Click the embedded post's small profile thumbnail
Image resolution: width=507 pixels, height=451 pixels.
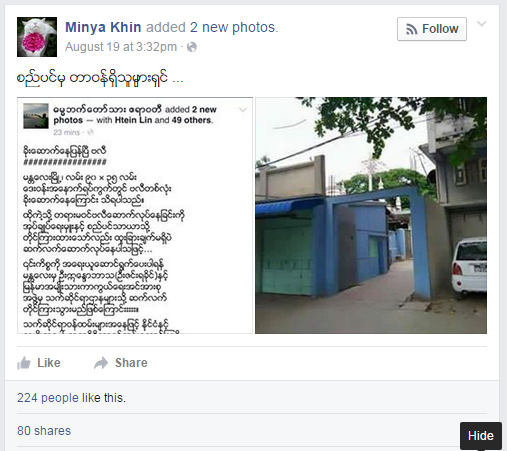36,116
